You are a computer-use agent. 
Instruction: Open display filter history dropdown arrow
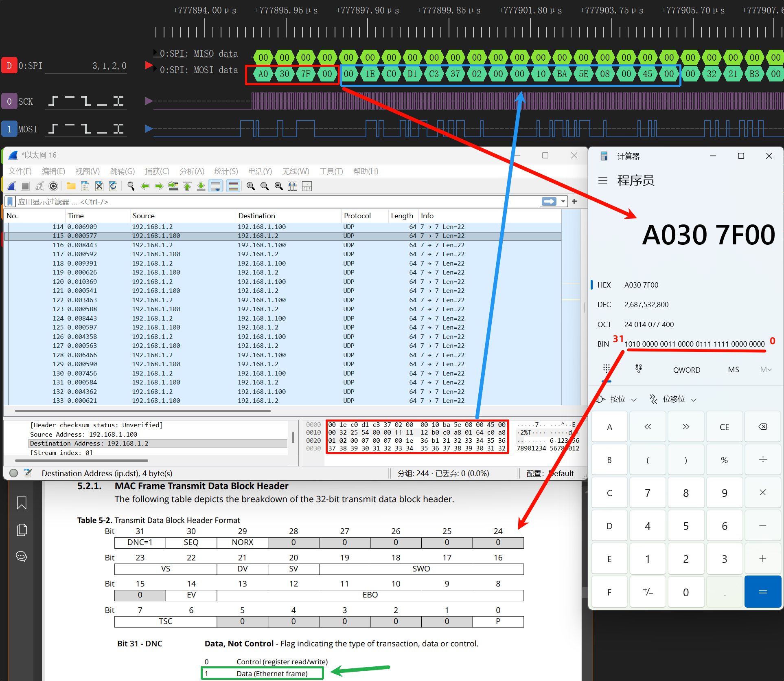(x=563, y=201)
